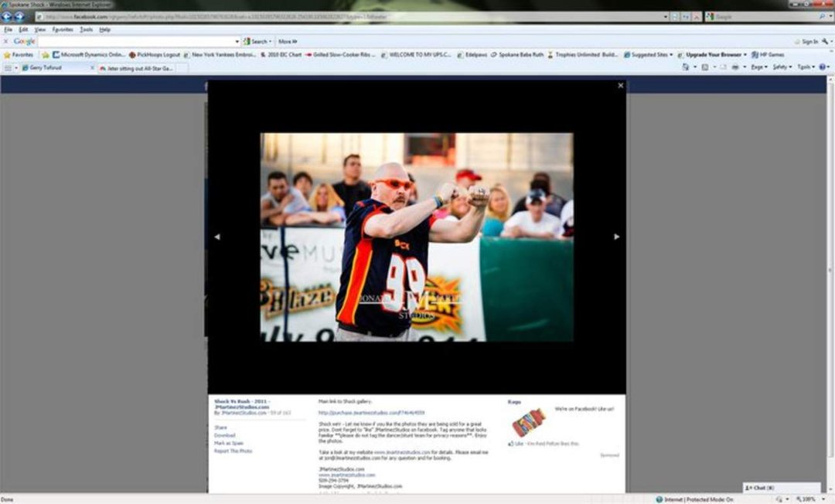Viewport: 835px width, 504px height.
Task: Show next photo with right arrow
Action: click(x=617, y=237)
